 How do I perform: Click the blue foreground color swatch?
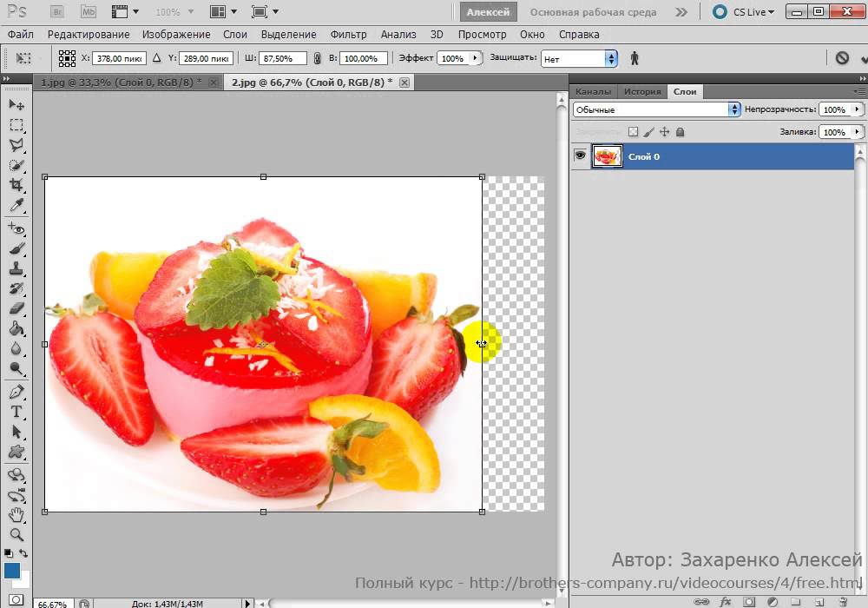coord(11,571)
